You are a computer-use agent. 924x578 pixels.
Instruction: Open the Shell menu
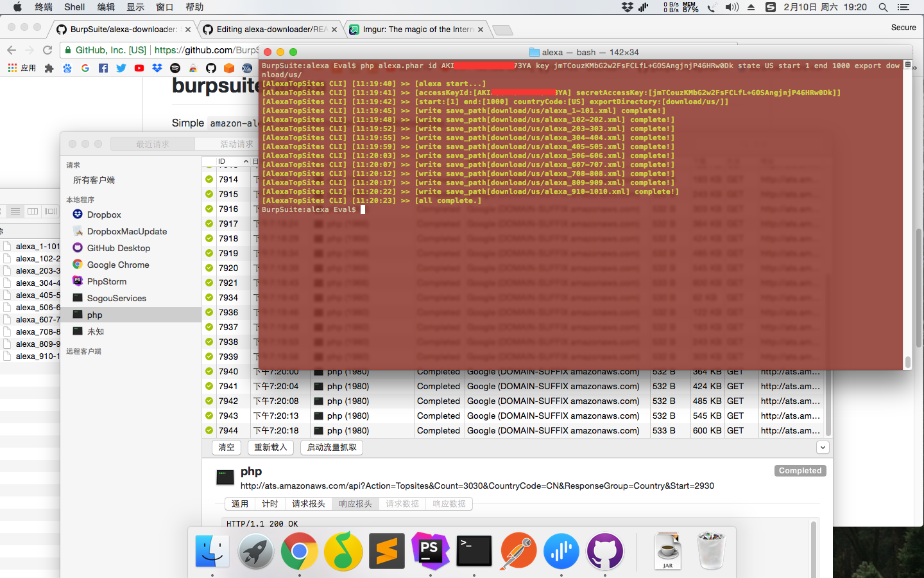pyautogui.click(x=74, y=7)
